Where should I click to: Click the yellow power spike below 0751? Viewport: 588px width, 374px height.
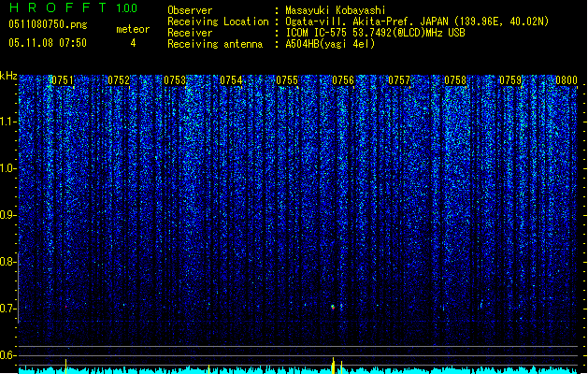coord(66,367)
